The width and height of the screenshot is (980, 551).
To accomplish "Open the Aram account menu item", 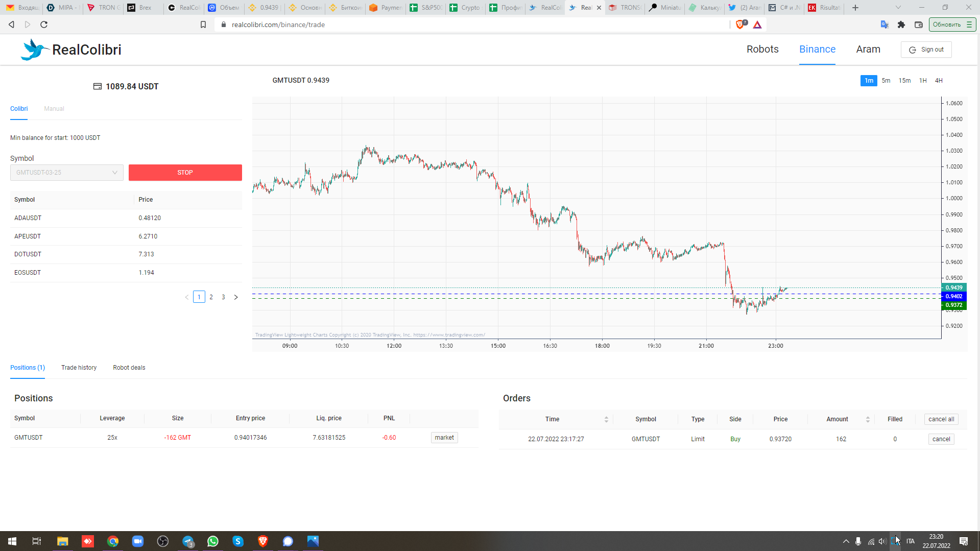I will [x=868, y=50].
